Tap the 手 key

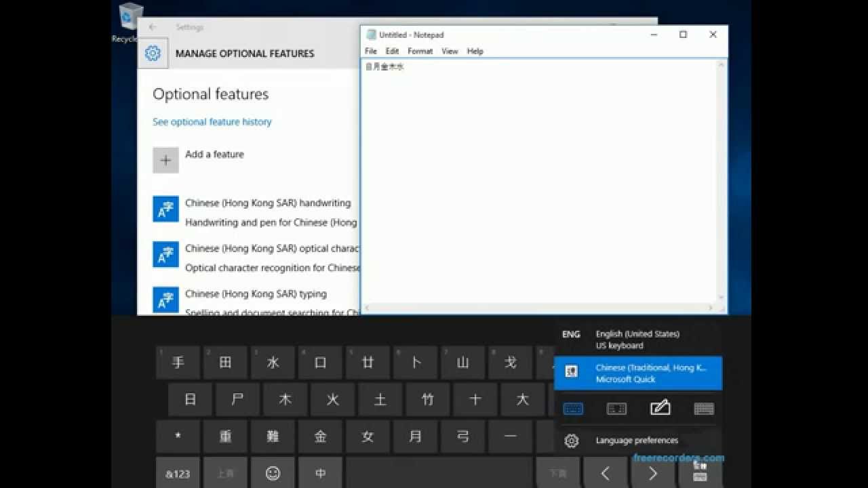point(178,363)
